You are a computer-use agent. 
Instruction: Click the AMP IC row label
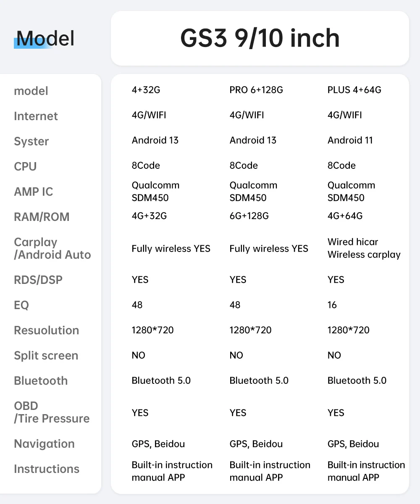coord(34,192)
